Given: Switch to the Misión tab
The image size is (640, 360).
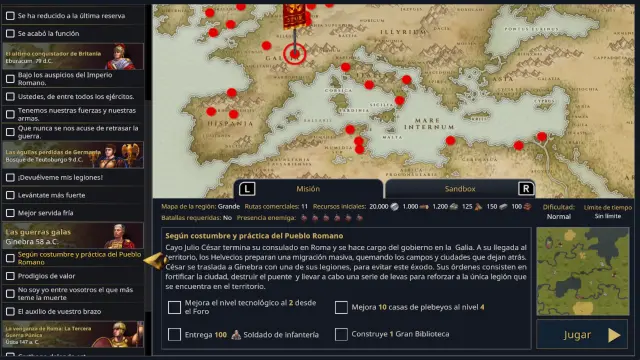Looking at the screenshot, I should 308,189.
